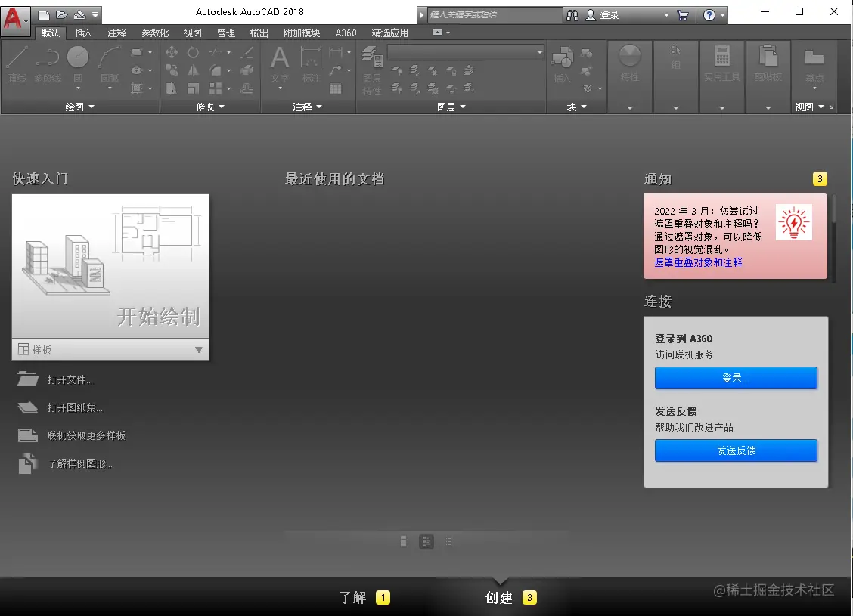The height and width of the screenshot is (616, 853).
Task: Click the Open folder quick access icon
Action: click(x=61, y=15)
